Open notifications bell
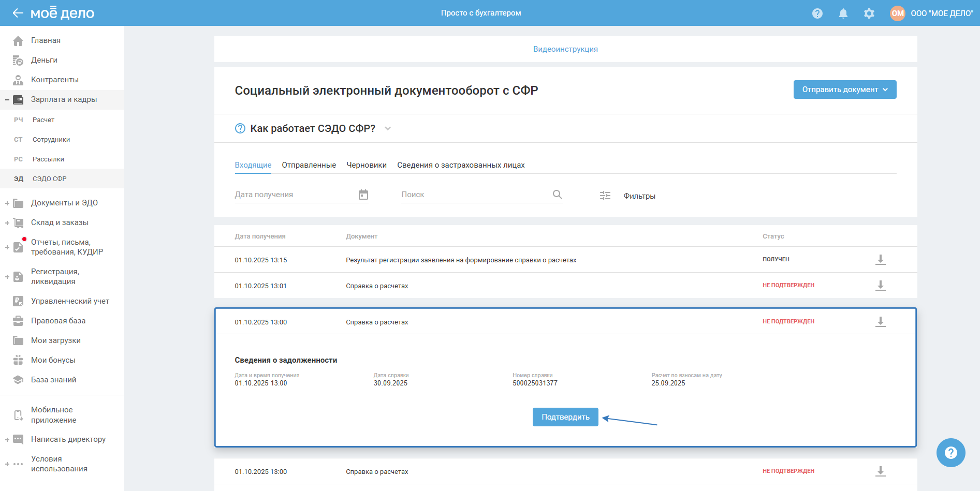The width and height of the screenshot is (980, 491). point(843,13)
